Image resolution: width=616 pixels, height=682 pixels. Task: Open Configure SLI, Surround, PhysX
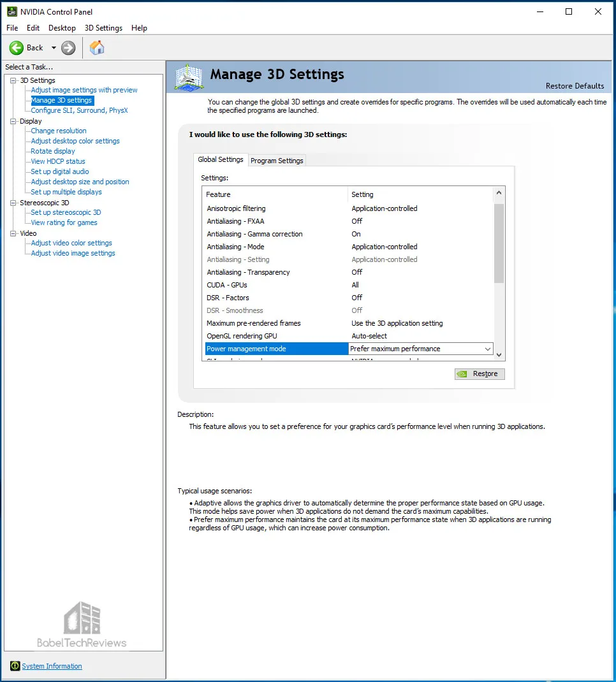tap(79, 110)
